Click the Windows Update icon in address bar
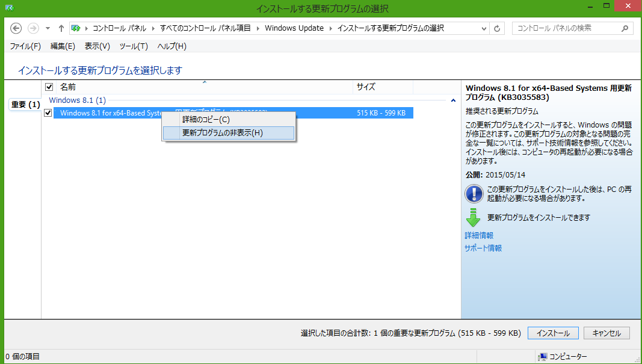 click(x=76, y=28)
